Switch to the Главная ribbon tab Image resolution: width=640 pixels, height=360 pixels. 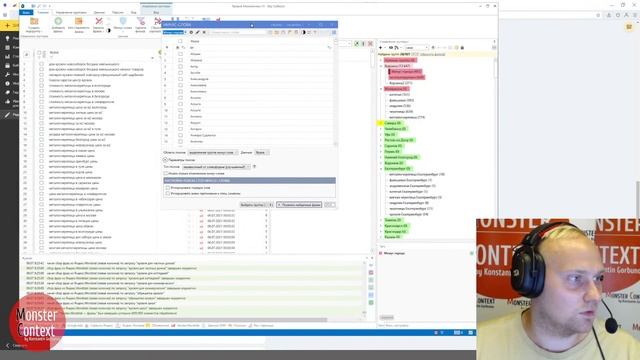pyautogui.click(x=43, y=12)
